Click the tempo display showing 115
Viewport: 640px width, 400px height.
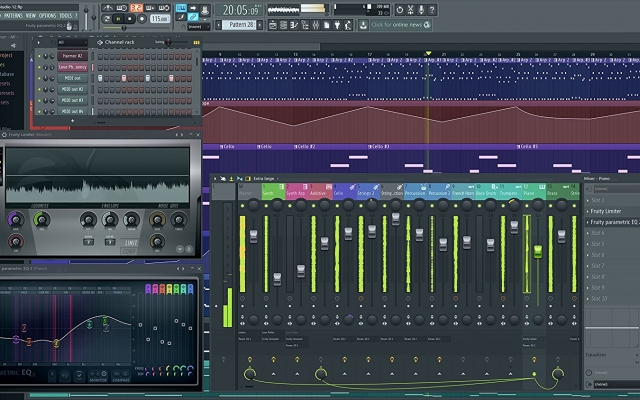pyautogui.click(x=160, y=19)
